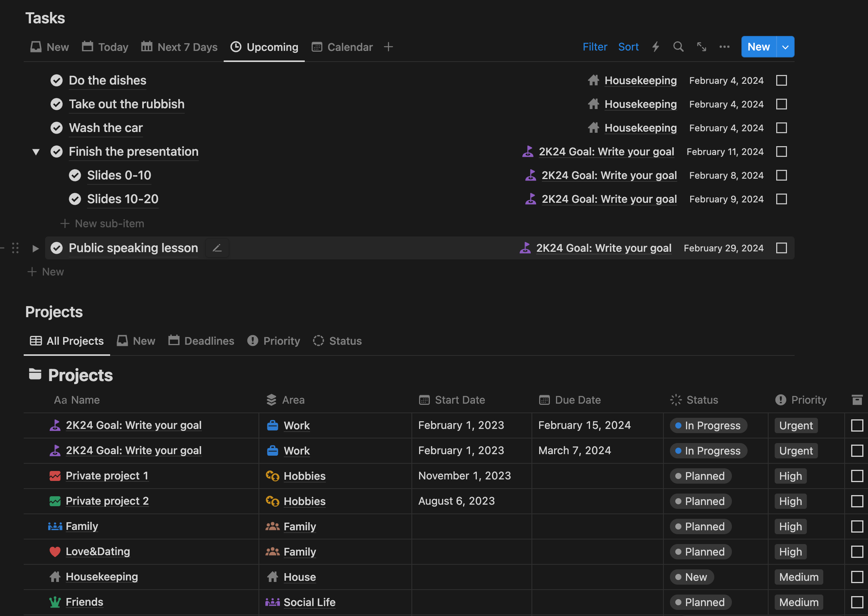Open search with the magnifier icon
Screen dimensions: 868x616
tap(678, 47)
